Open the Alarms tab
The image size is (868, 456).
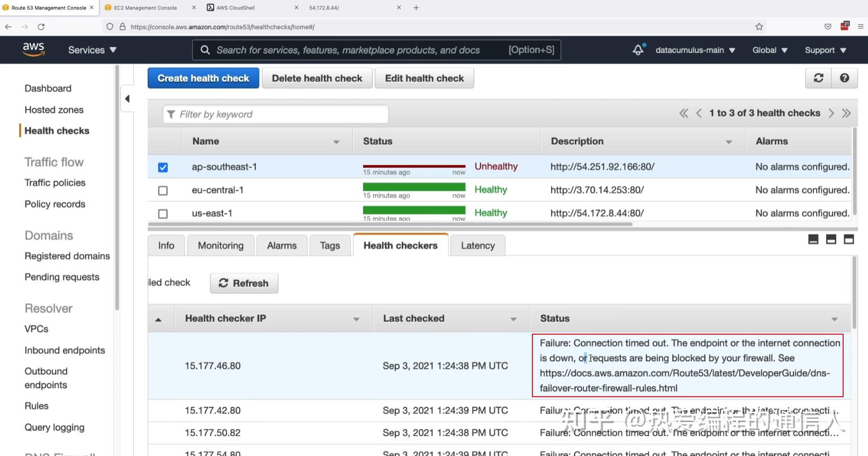click(282, 245)
